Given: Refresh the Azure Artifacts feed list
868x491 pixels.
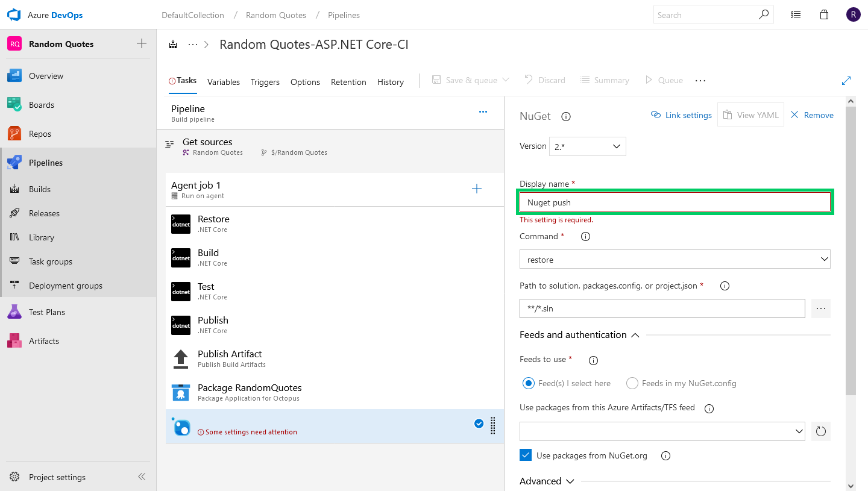Looking at the screenshot, I should coord(820,431).
